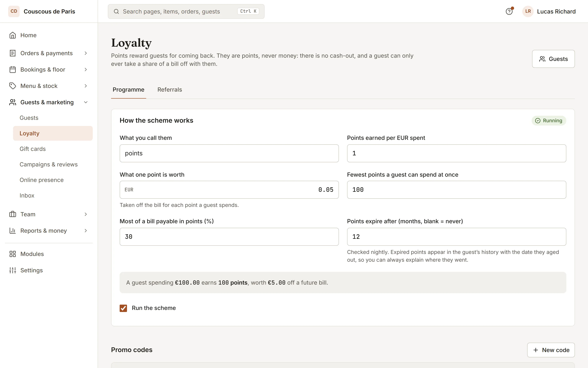Click the LR user avatar
Viewport: 588px width, 368px height.
point(528,11)
